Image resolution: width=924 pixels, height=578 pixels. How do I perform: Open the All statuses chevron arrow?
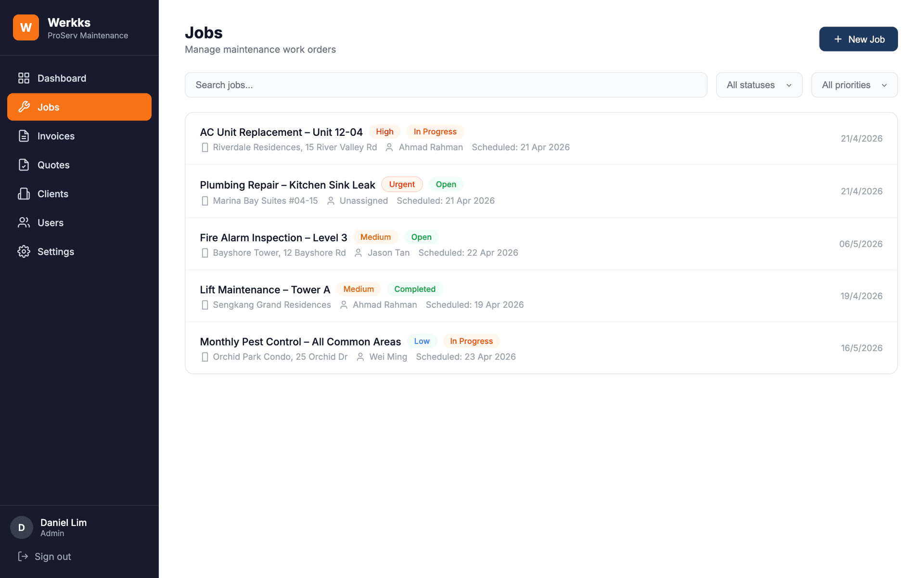(788, 85)
